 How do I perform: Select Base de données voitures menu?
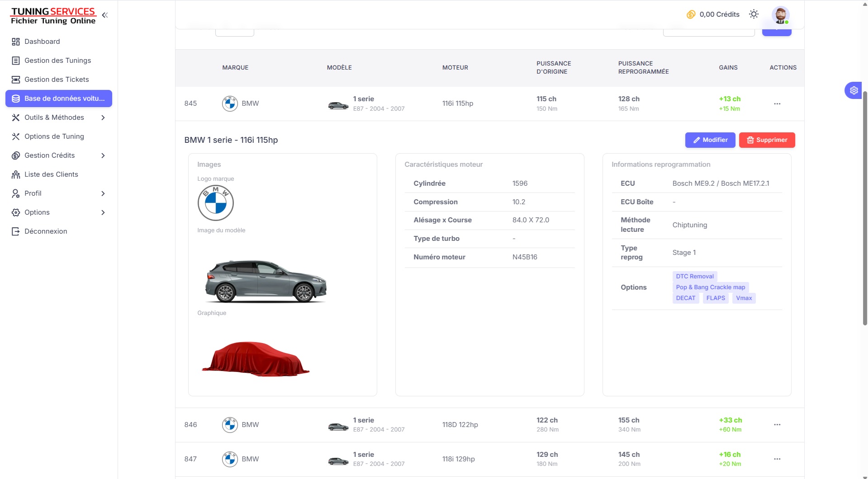point(59,99)
